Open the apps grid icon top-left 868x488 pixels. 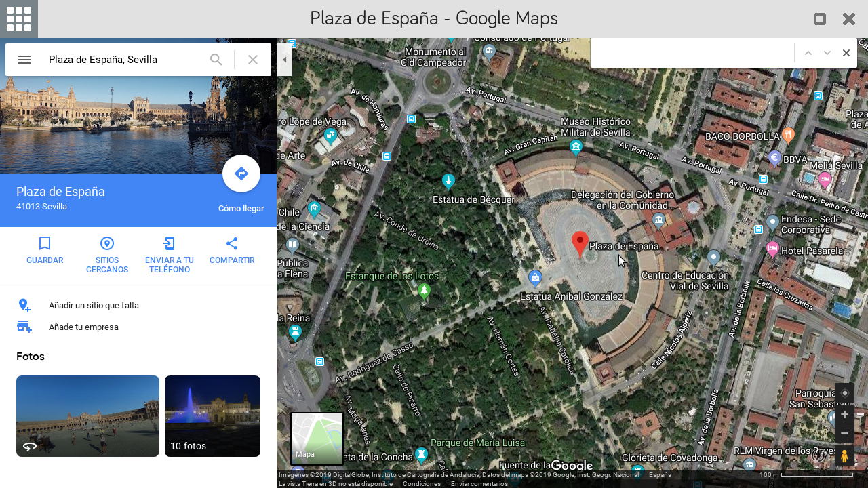pos(19,19)
